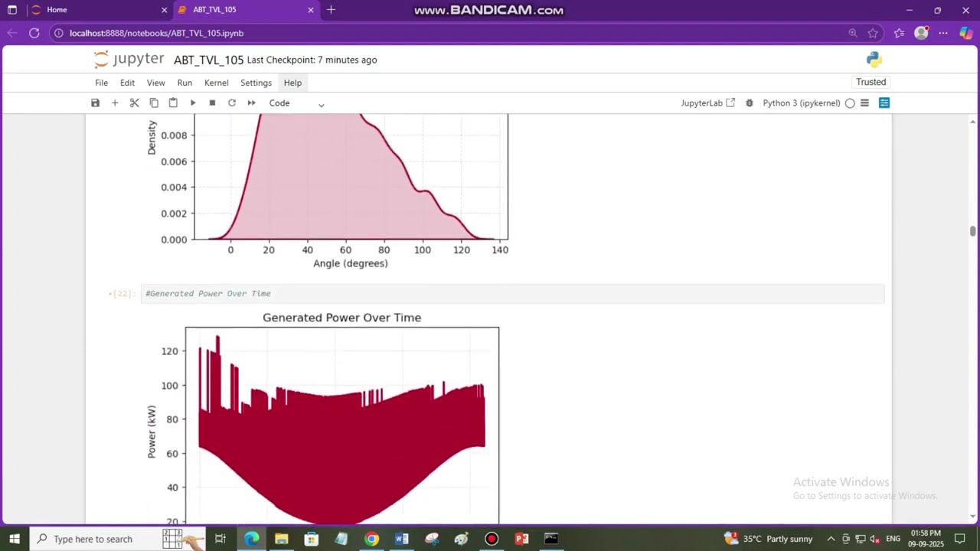980x551 pixels.
Task: Toggle the blue notebook tools panel icon
Action: (x=884, y=103)
